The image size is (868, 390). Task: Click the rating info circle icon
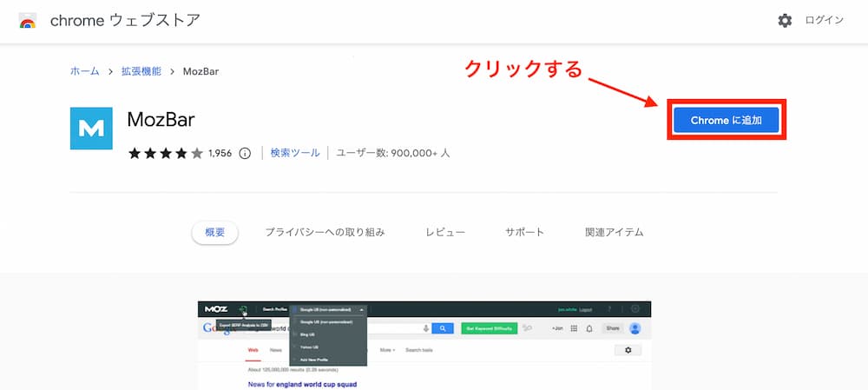coord(245,154)
